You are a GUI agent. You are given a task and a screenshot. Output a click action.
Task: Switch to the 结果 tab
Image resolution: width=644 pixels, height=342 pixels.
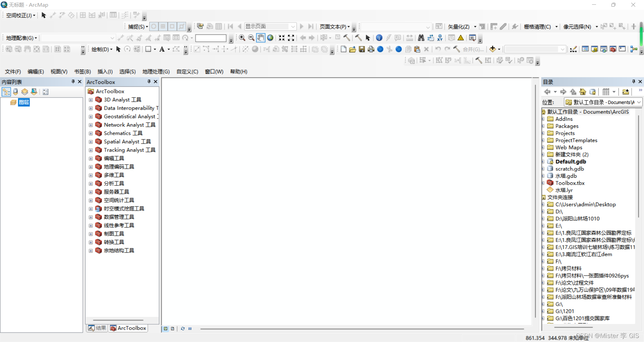[97, 328]
